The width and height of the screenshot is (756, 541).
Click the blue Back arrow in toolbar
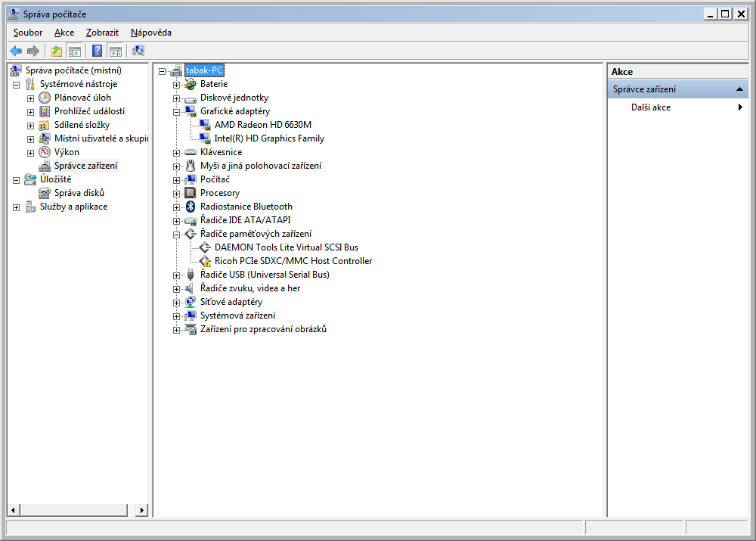coord(16,51)
